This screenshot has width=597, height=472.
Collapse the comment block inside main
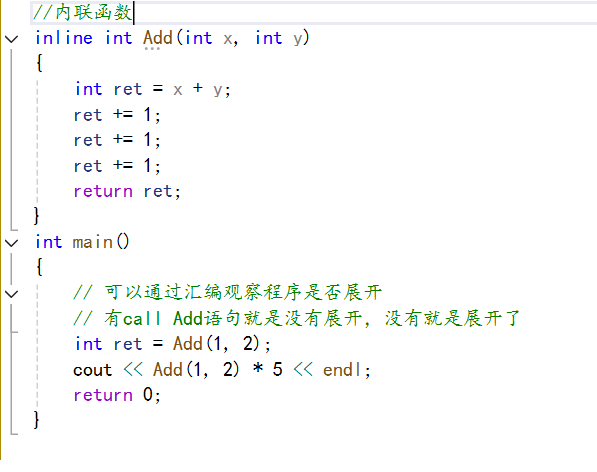(x=12, y=294)
